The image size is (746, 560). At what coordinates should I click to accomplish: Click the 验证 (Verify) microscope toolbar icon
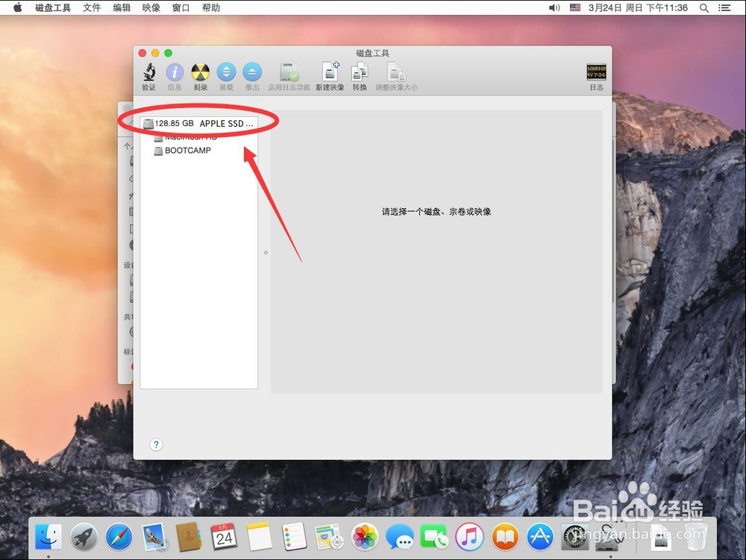[149, 72]
